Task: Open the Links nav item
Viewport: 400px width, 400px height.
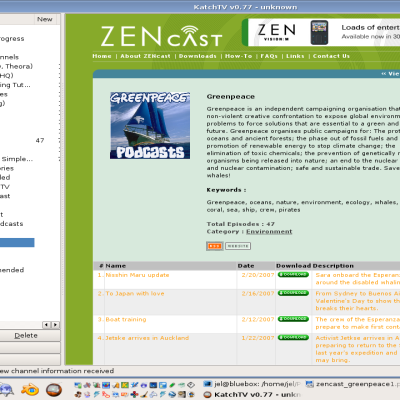Action: (295, 56)
